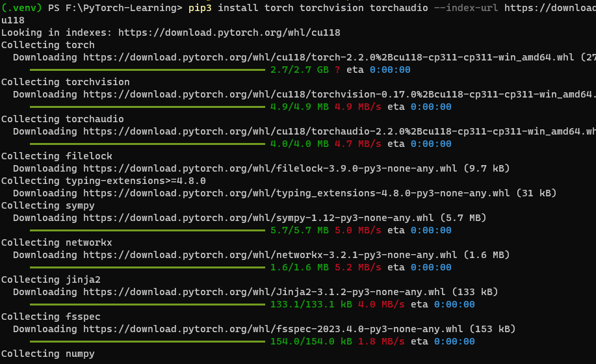Click the '4.0/4.0 MB' size text

tap(299, 144)
